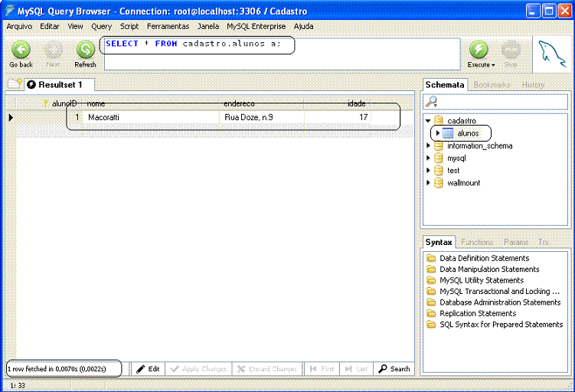
Task: Click the app icon in the title bar
Action: tap(9, 11)
